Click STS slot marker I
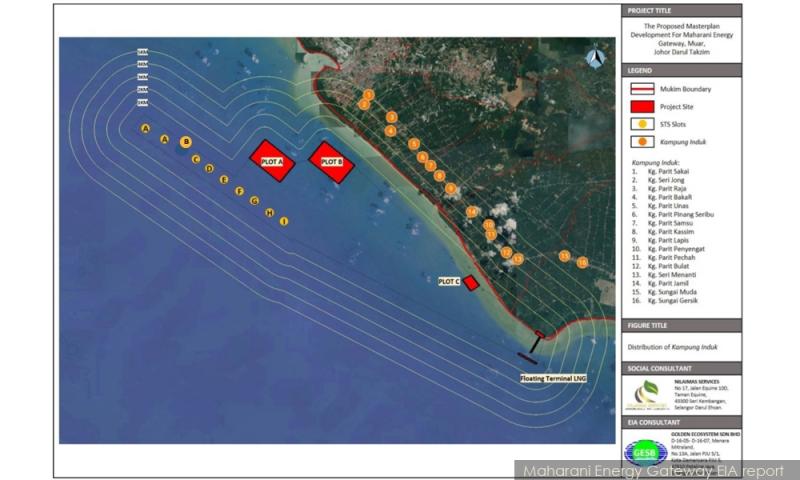Screen dimensions: 800x480 [284, 220]
